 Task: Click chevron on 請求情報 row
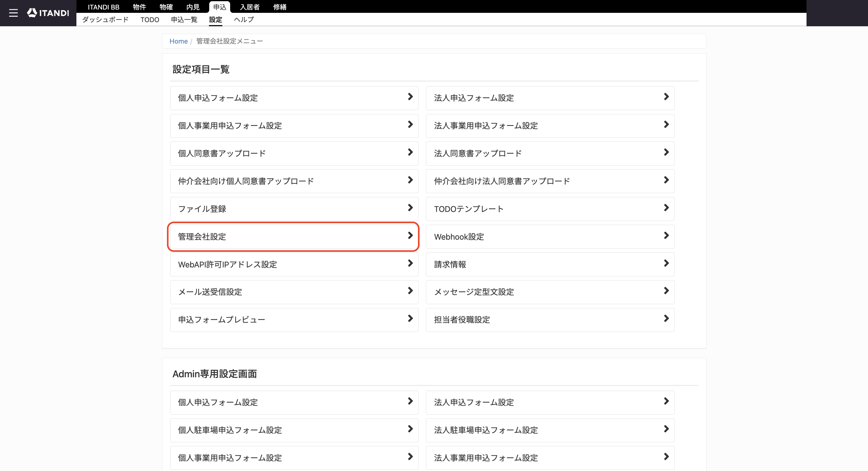pyautogui.click(x=666, y=263)
